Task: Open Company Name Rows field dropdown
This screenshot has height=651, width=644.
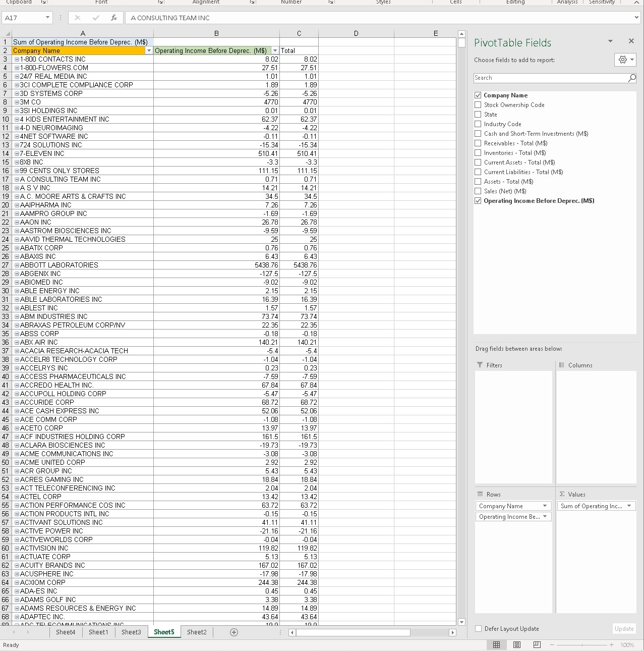Action: [x=545, y=506]
